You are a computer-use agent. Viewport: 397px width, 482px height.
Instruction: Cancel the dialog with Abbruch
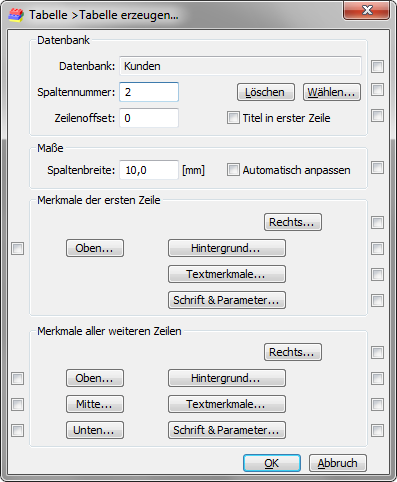[x=338, y=463]
